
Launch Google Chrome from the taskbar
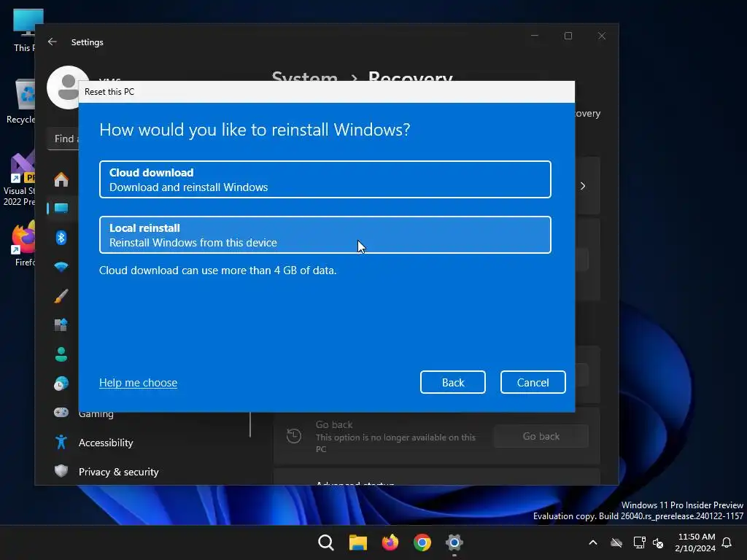pos(422,542)
